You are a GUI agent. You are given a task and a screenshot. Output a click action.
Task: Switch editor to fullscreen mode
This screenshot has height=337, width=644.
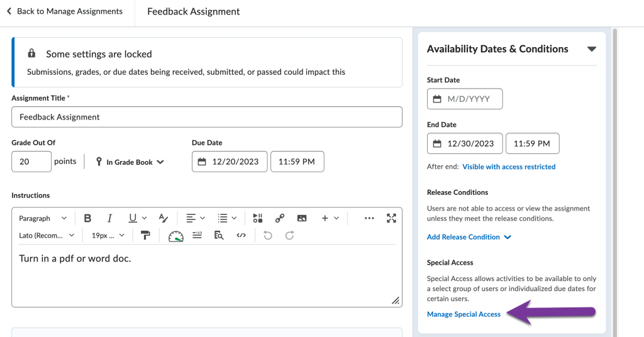point(391,218)
